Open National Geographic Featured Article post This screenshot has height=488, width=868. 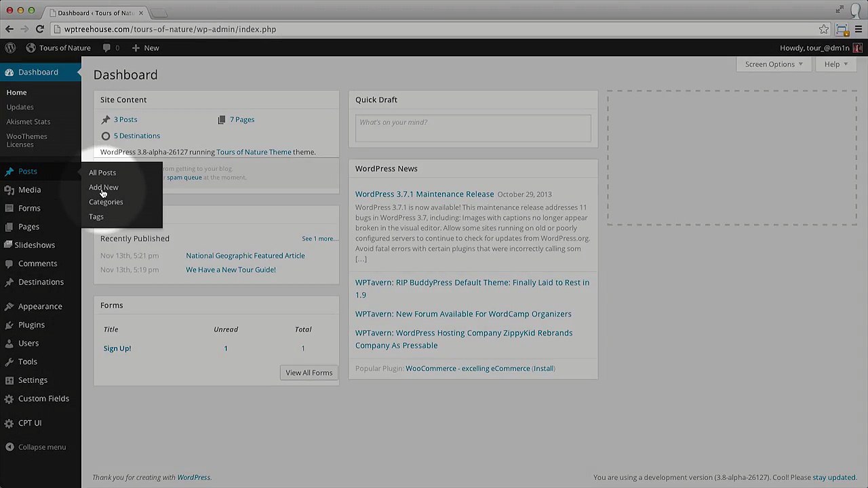click(x=245, y=256)
